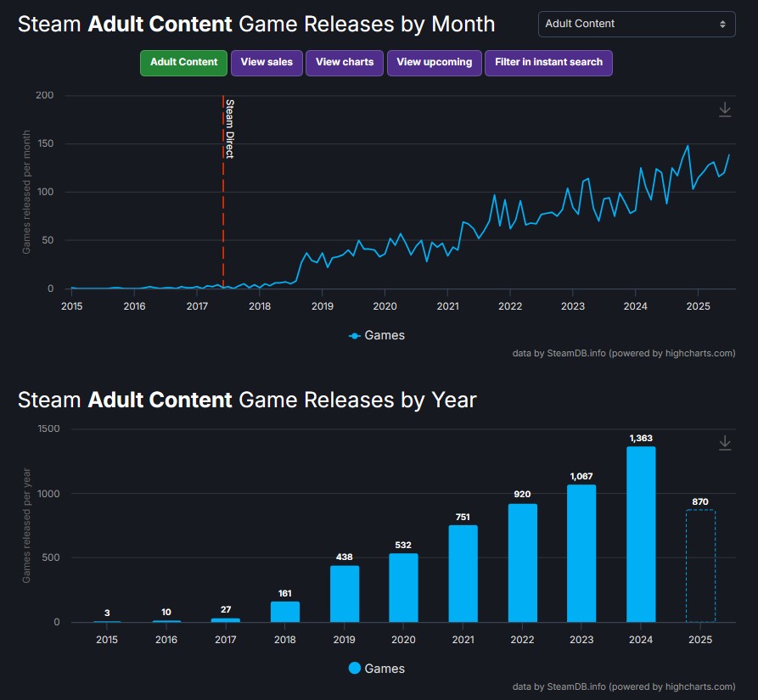Image resolution: width=758 pixels, height=700 pixels.
Task: Select the View upcoming button
Action: click(x=434, y=63)
